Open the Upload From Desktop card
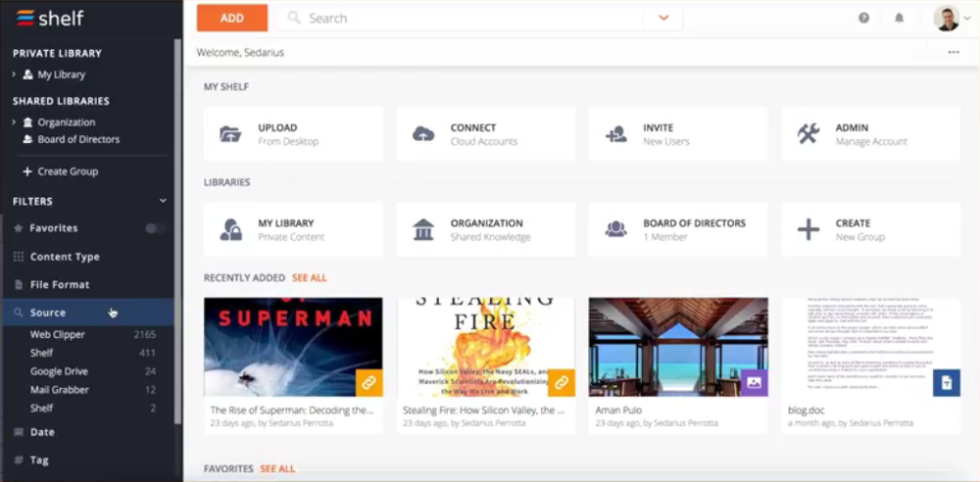Image resolution: width=980 pixels, height=482 pixels. [293, 134]
